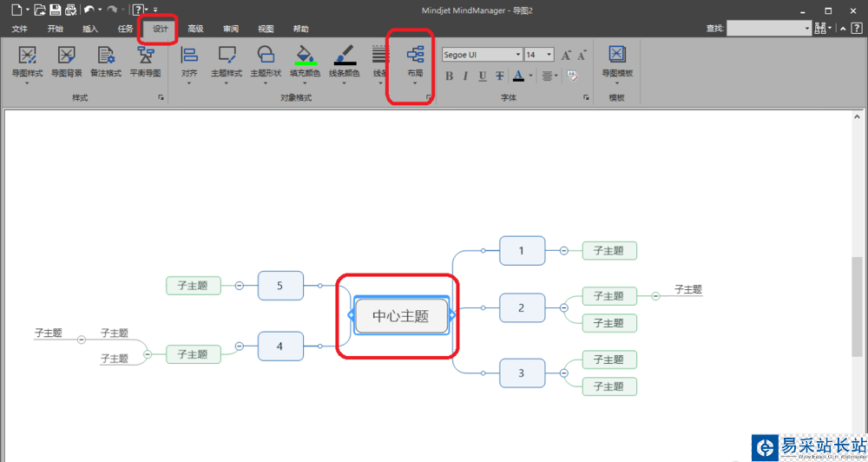Open the 文件 file menu
Image resolution: width=868 pixels, height=462 pixels.
19,29
